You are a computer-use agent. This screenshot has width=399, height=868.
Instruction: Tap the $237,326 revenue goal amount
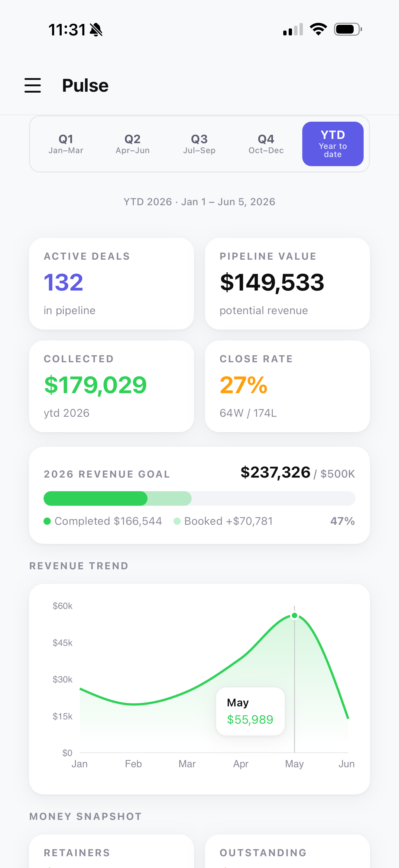276,472
